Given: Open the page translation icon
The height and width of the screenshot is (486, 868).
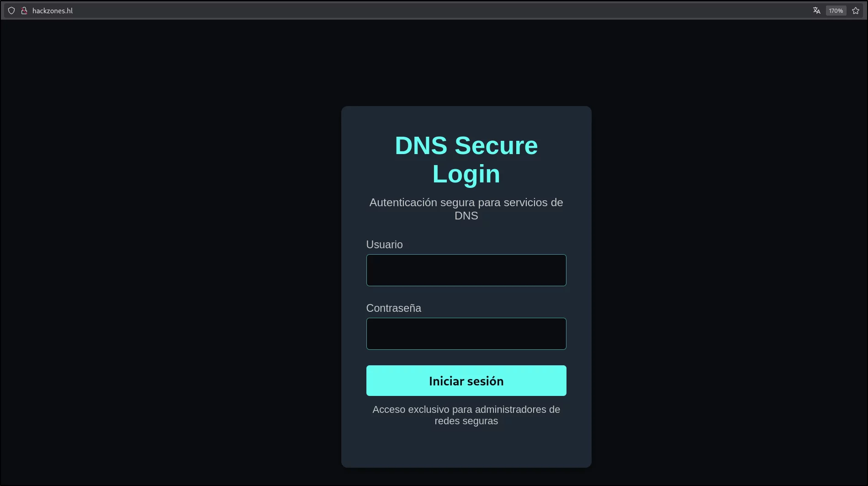Looking at the screenshot, I should (x=816, y=11).
